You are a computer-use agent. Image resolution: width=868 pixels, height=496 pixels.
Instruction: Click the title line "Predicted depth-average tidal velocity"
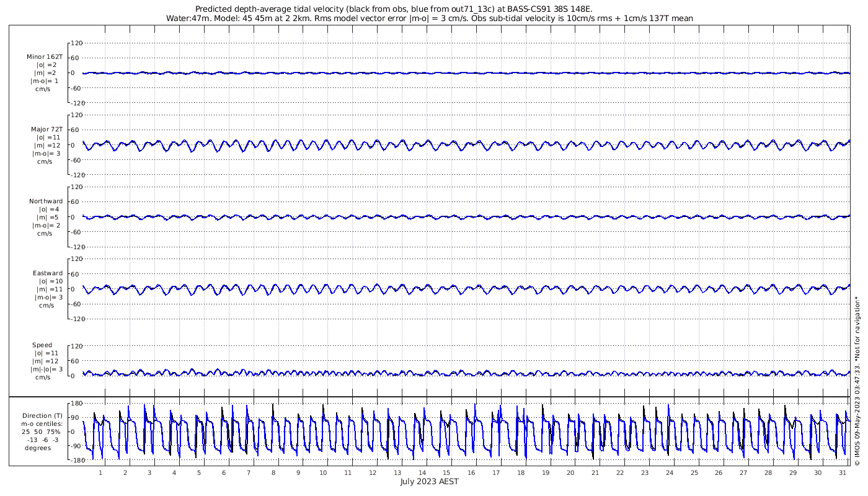click(x=394, y=9)
